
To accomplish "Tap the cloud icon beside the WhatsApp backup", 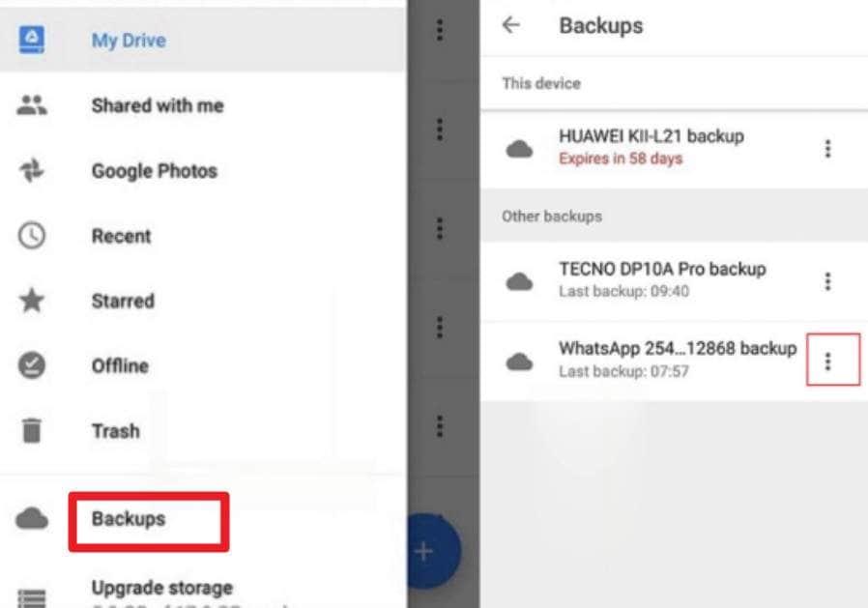I will [519, 362].
